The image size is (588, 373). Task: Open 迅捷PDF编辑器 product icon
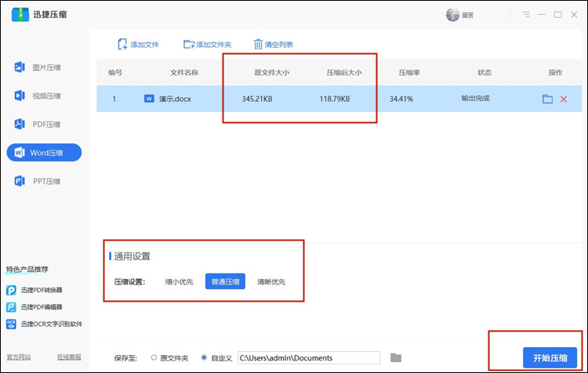[11, 307]
